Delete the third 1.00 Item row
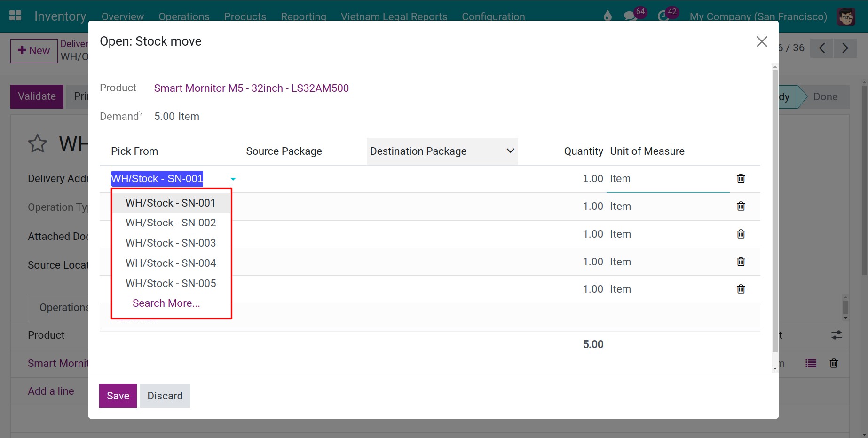Viewport: 868px width, 438px height. [741, 234]
